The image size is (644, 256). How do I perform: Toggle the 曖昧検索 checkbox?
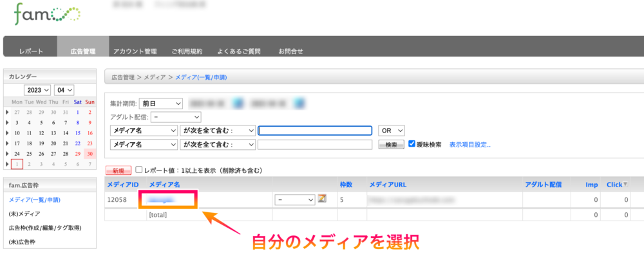[412, 144]
